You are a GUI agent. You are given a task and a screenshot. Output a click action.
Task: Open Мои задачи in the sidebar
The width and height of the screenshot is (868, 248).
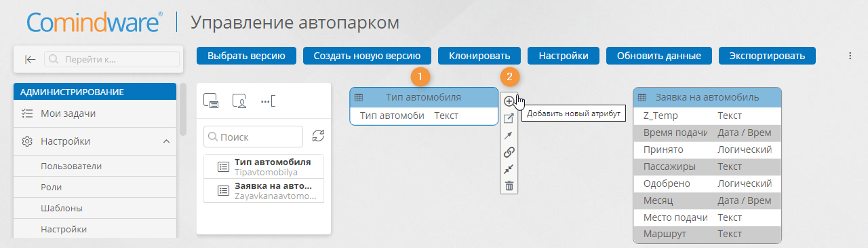coord(95,113)
